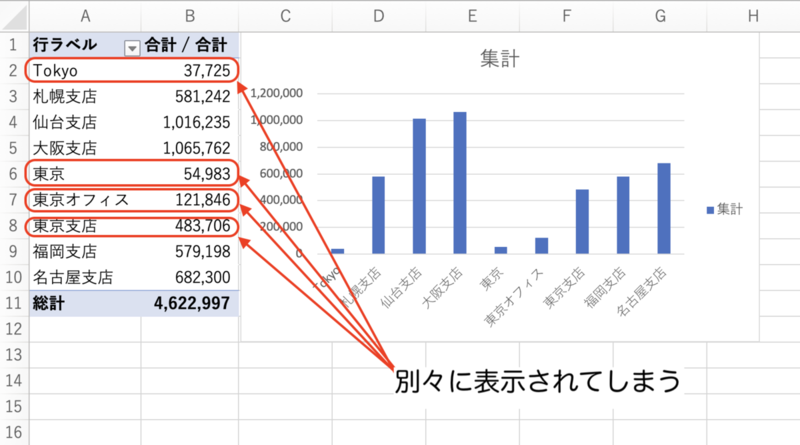Select the value 483,706

(203, 226)
